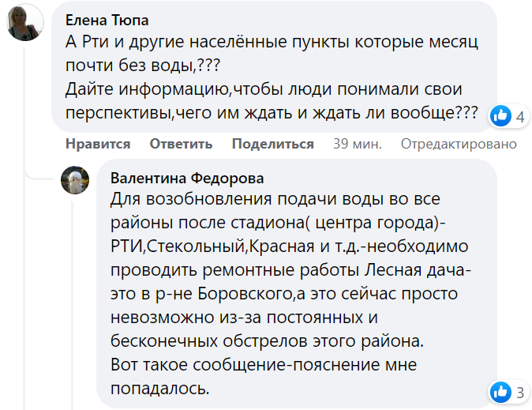Image resolution: width=532 pixels, height=410 pixels.
Task: Show reactions via the count 3 on reply
Action: pos(520,391)
